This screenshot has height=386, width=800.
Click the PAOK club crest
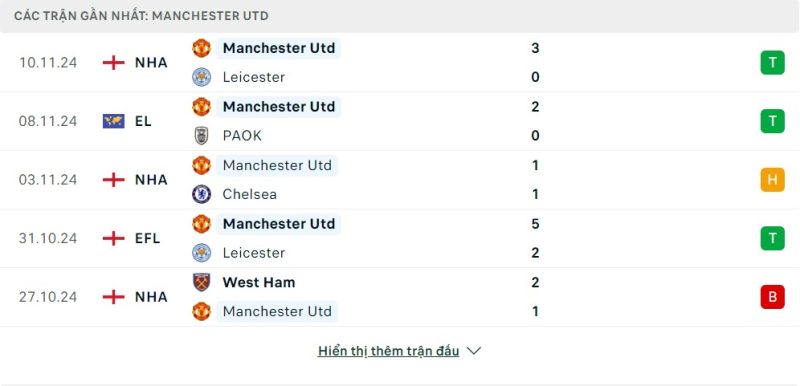click(202, 136)
